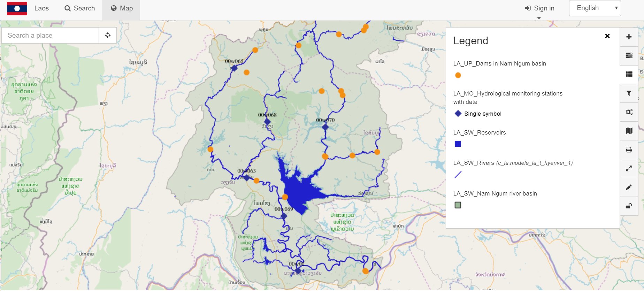Click the print map icon

pos(629,150)
